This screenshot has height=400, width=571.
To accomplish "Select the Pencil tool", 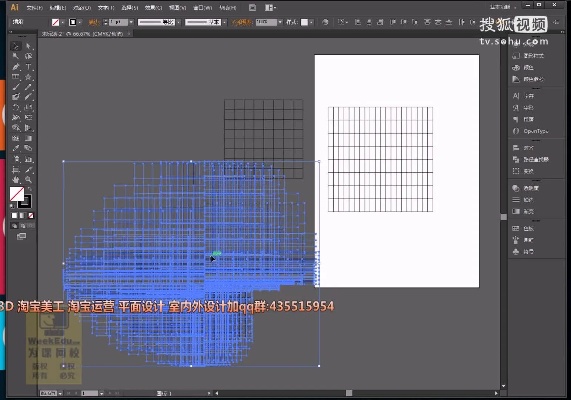I will click(x=28, y=87).
